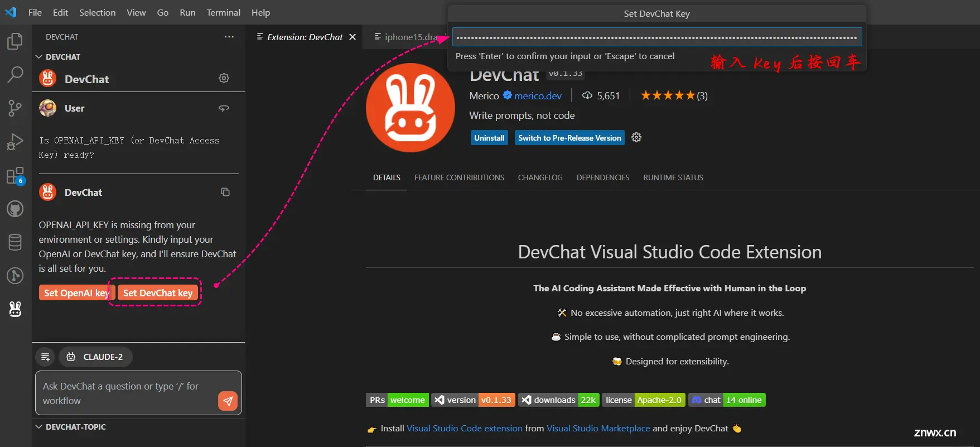Viewport: 980px width, 447px height.
Task: Open the Visual Studio Marketplace link
Action: point(598,429)
